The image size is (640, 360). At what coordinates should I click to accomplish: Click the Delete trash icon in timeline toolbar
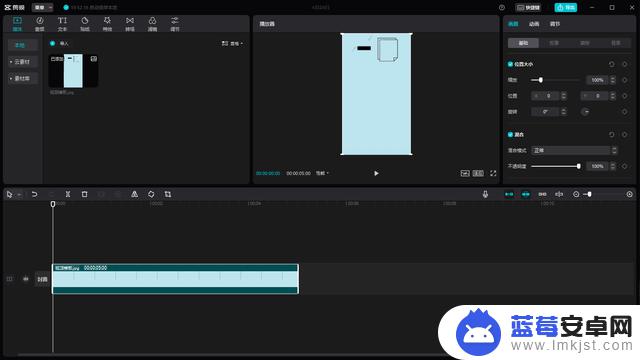pyautogui.click(x=84, y=194)
